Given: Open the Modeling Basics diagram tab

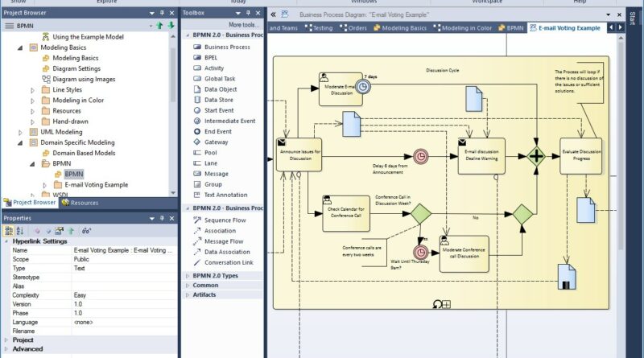Looking at the screenshot, I should pyautogui.click(x=400, y=28).
